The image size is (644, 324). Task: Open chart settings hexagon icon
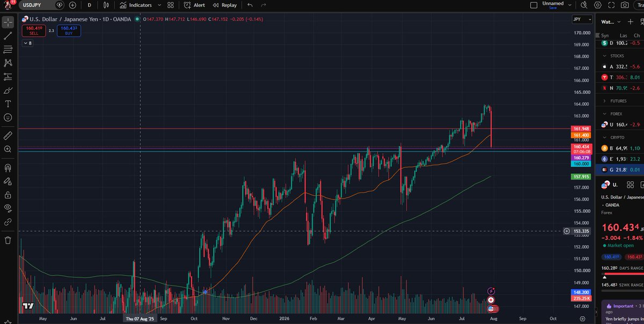[598, 5]
